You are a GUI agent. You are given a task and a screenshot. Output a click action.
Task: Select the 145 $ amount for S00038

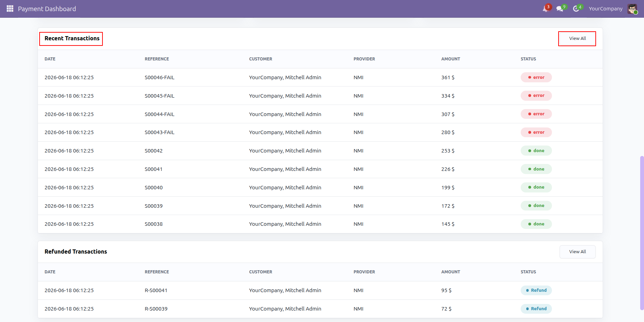tap(448, 224)
